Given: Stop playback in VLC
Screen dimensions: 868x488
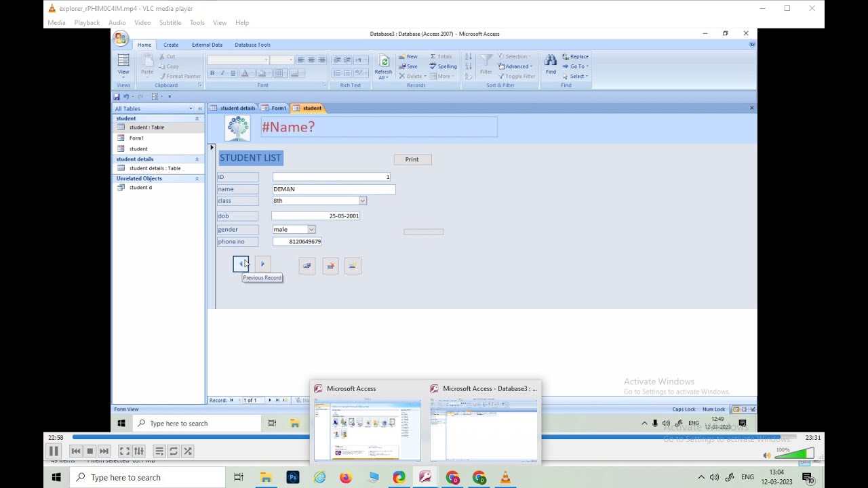Looking at the screenshot, I should 90,451.
